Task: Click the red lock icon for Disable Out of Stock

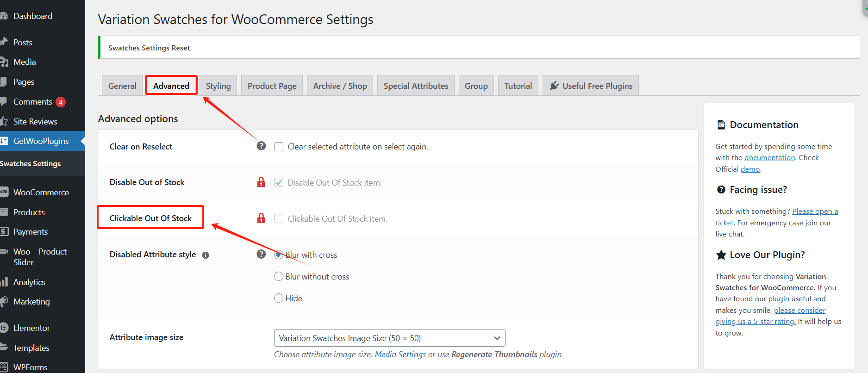Action: click(x=261, y=182)
